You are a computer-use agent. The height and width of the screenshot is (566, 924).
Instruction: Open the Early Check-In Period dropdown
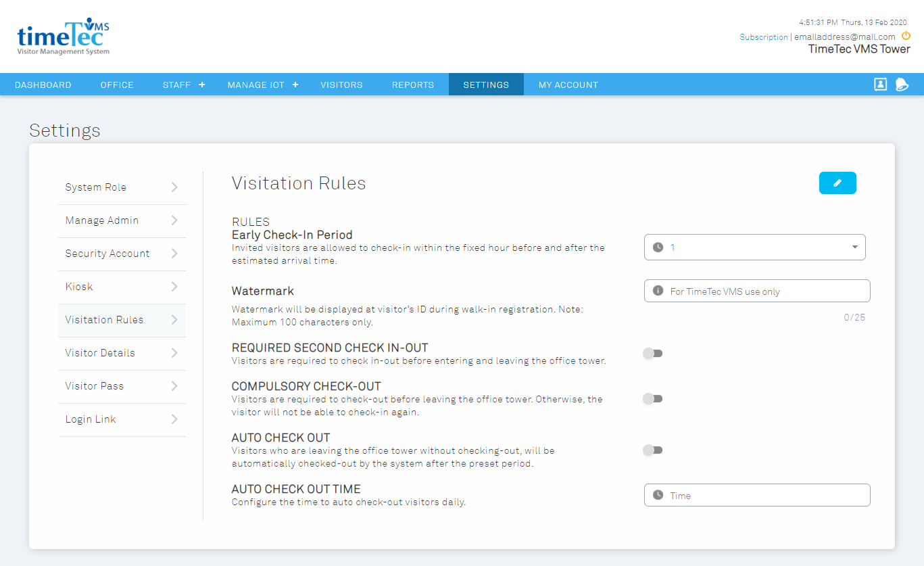[x=754, y=247]
